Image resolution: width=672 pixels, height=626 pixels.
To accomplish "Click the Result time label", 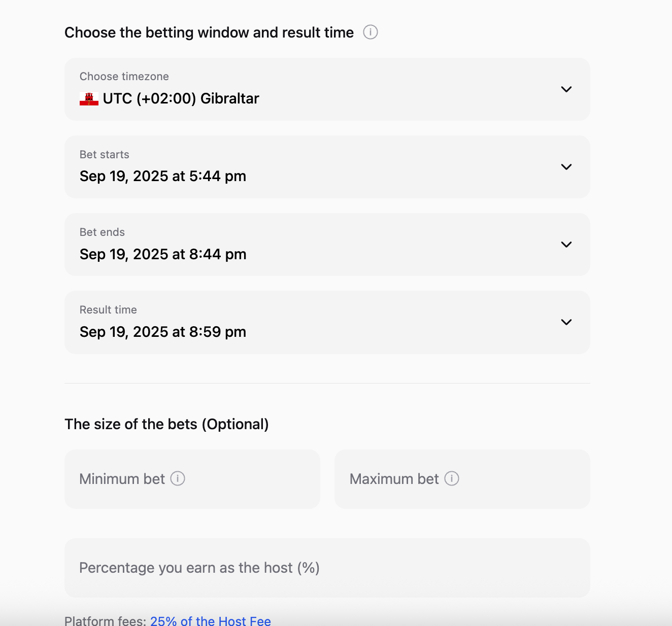I will tap(108, 310).
